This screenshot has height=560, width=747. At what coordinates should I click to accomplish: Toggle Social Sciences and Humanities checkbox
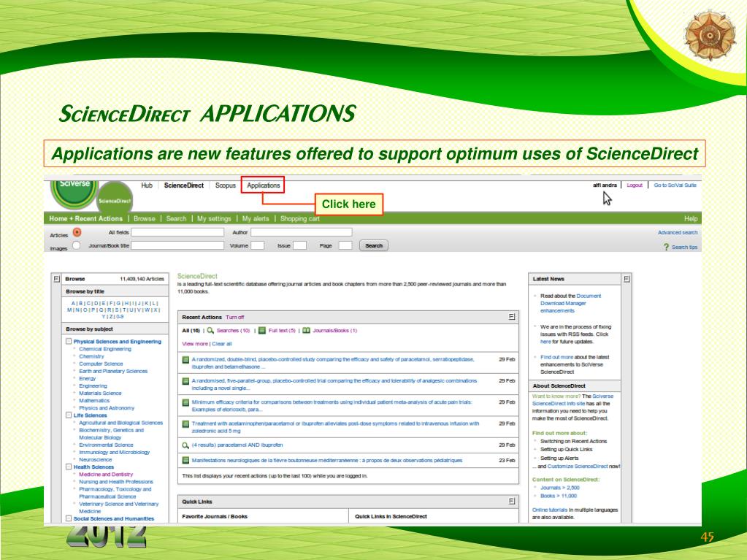point(69,518)
